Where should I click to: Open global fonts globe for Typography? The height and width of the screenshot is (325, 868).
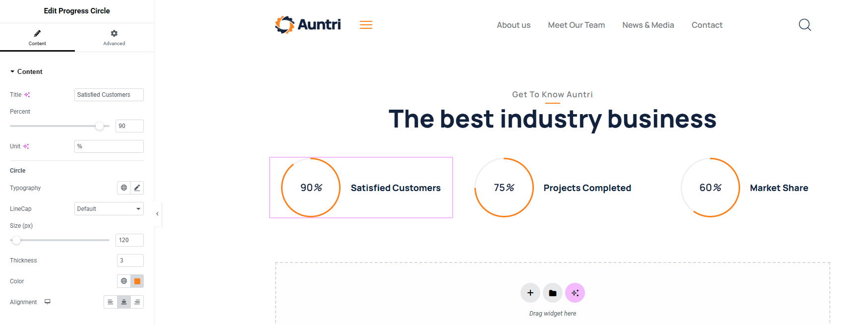pos(124,188)
